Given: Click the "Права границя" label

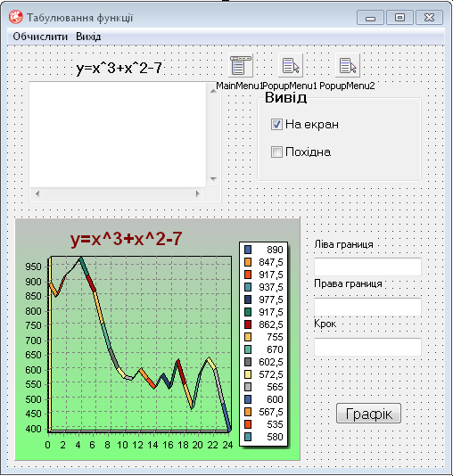Looking at the screenshot, I should [348, 283].
